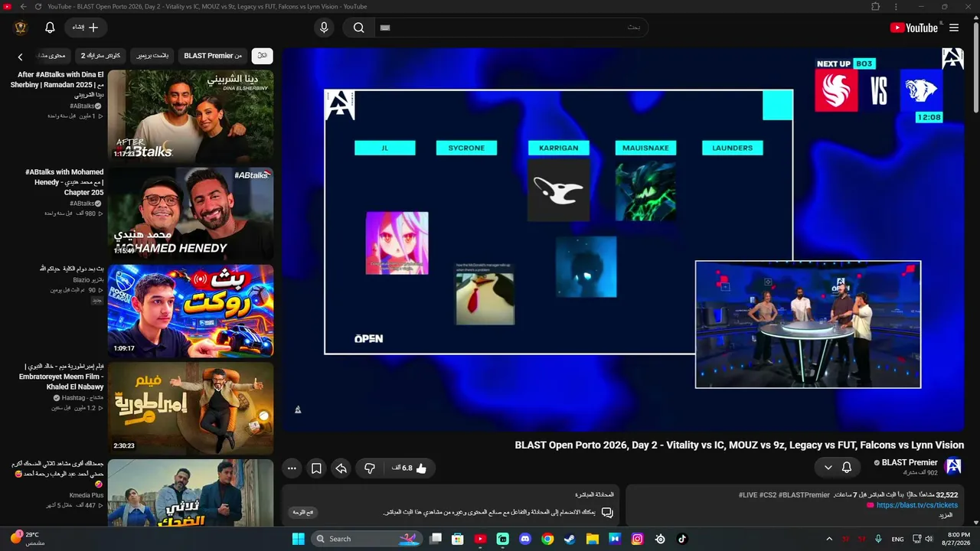The width and height of the screenshot is (980, 551).
Task: Dislike the video with thumbs down
Action: pos(370,468)
